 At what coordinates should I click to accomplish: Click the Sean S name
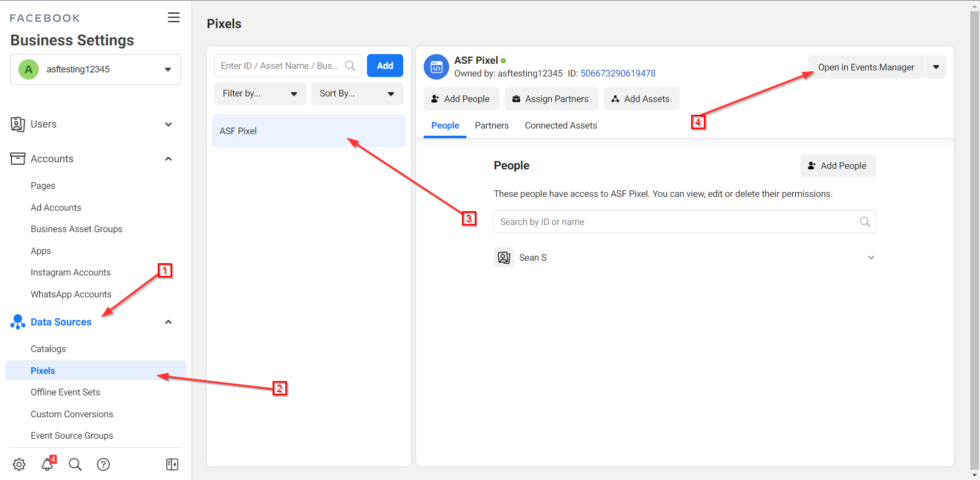pyautogui.click(x=533, y=258)
